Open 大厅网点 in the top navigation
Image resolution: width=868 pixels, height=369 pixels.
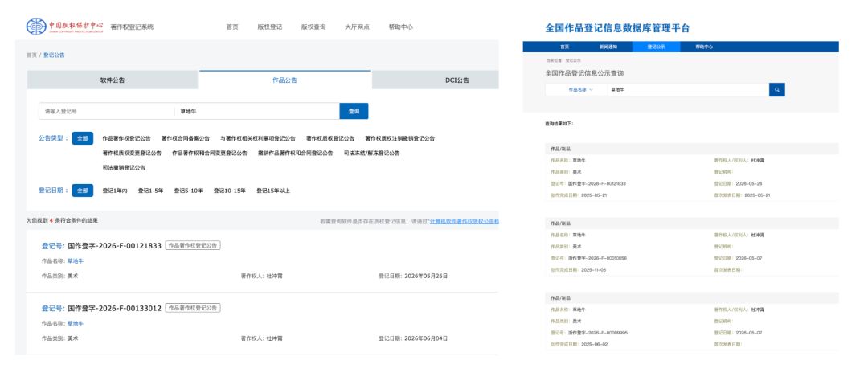point(357,27)
